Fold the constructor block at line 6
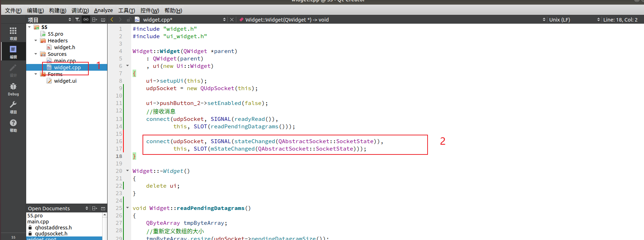This screenshot has height=240, width=644. pos(128,66)
